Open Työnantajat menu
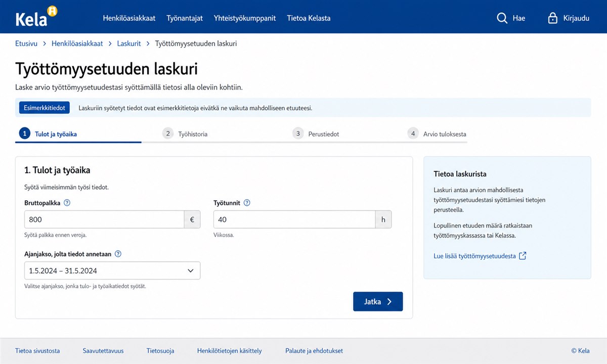The image size is (607, 364). click(x=185, y=18)
